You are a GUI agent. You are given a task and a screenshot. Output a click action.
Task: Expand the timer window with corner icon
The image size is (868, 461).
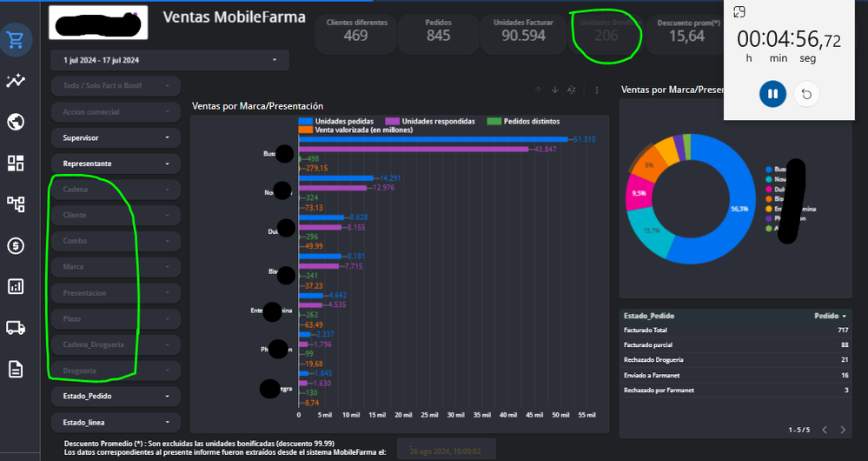tap(739, 11)
